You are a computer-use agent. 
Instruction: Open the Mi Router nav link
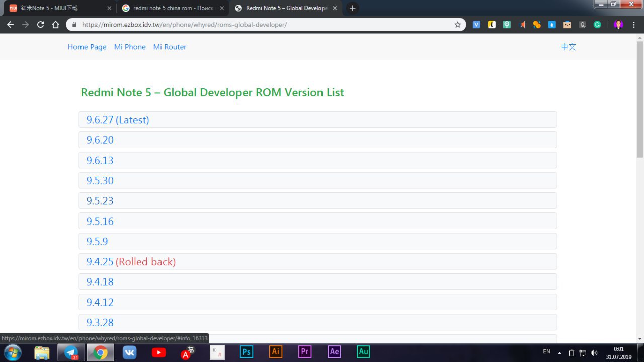click(x=170, y=47)
